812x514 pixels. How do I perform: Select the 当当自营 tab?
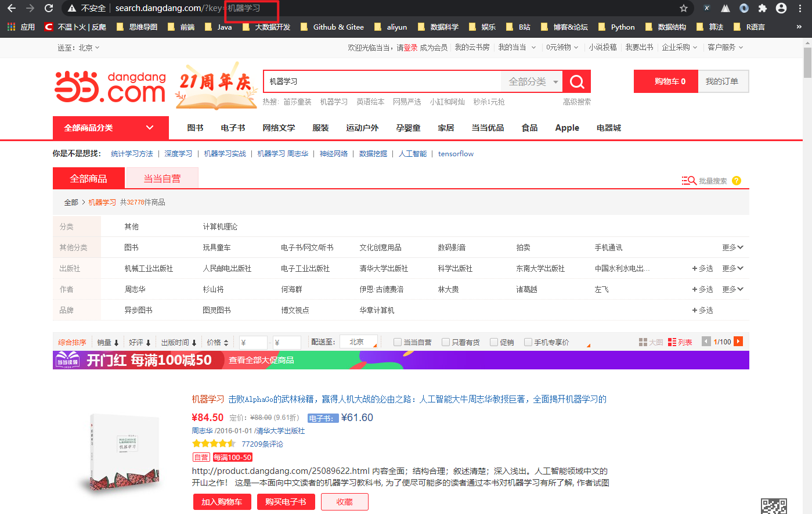pyautogui.click(x=162, y=178)
